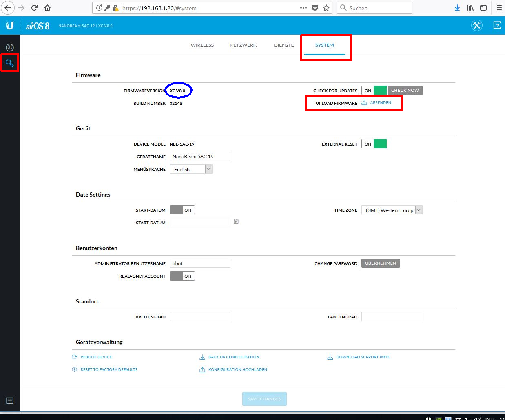Click the Save Changes button
The image size is (505, 420).
click(264, 399)
